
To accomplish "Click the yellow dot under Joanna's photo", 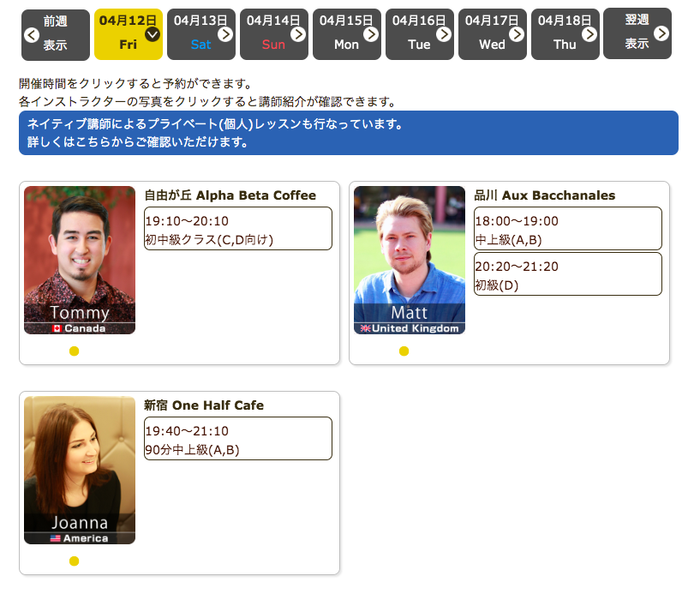I will point(75,561).
